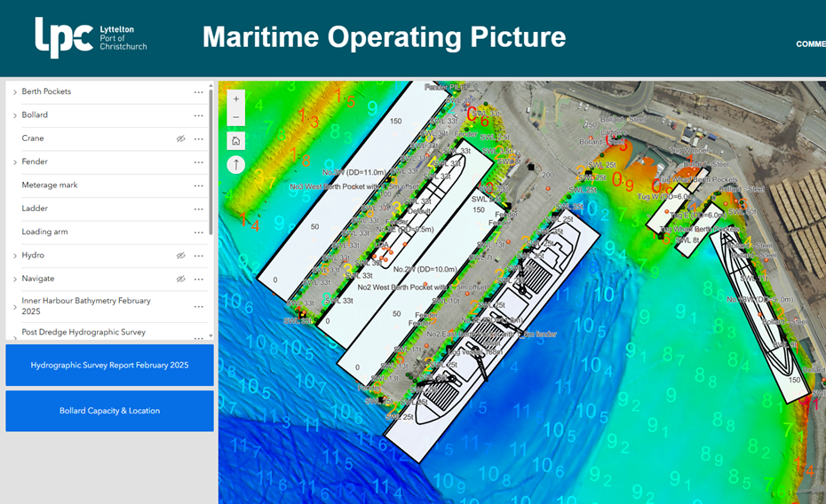The image size is (826, 504).
Task: Select the Ladder layer entry
Action: [34, 209]
